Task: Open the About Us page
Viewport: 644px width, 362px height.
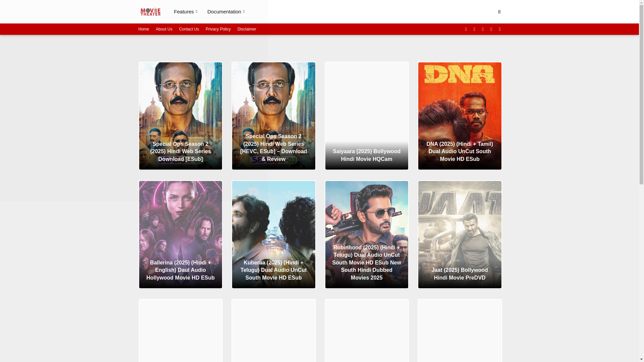Action: 164,29
